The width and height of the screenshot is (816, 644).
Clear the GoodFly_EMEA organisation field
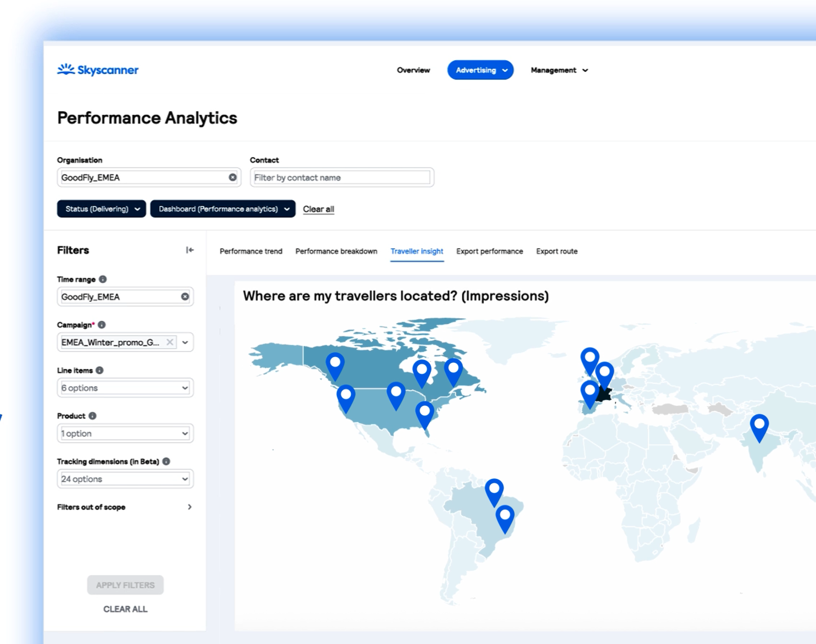(x=232, y=177)
